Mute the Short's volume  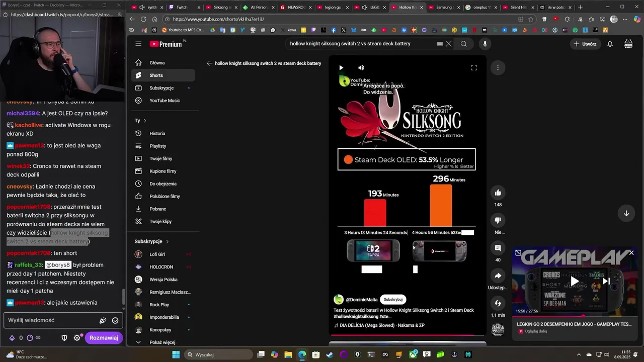[361, 67]
